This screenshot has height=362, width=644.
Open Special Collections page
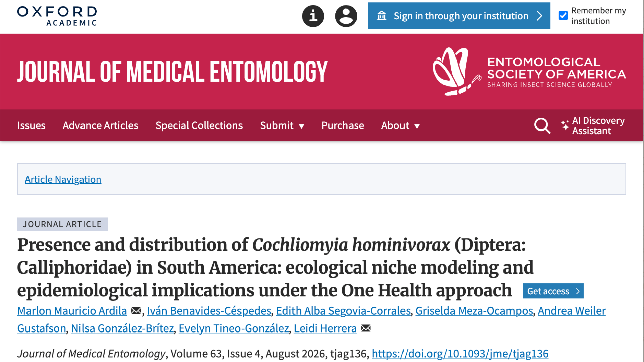[199, 125]
